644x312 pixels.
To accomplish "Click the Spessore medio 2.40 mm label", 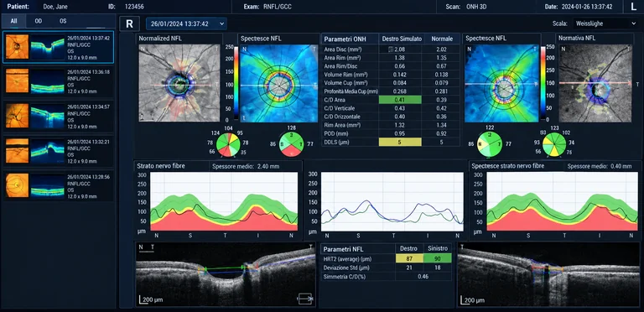I will coord(245,166).
